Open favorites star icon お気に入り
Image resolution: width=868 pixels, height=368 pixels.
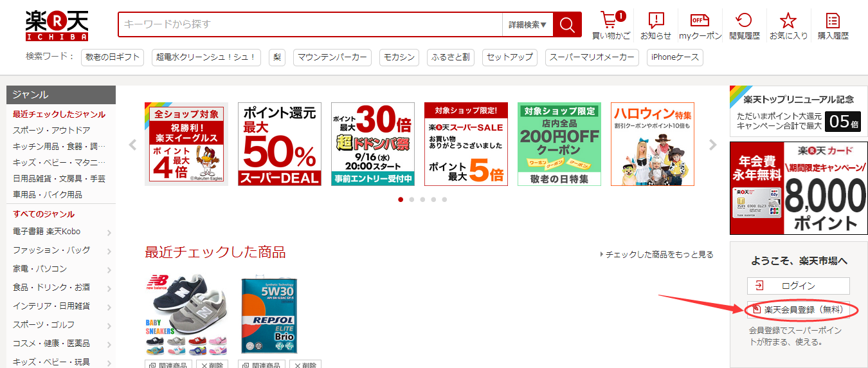[788, 26]
